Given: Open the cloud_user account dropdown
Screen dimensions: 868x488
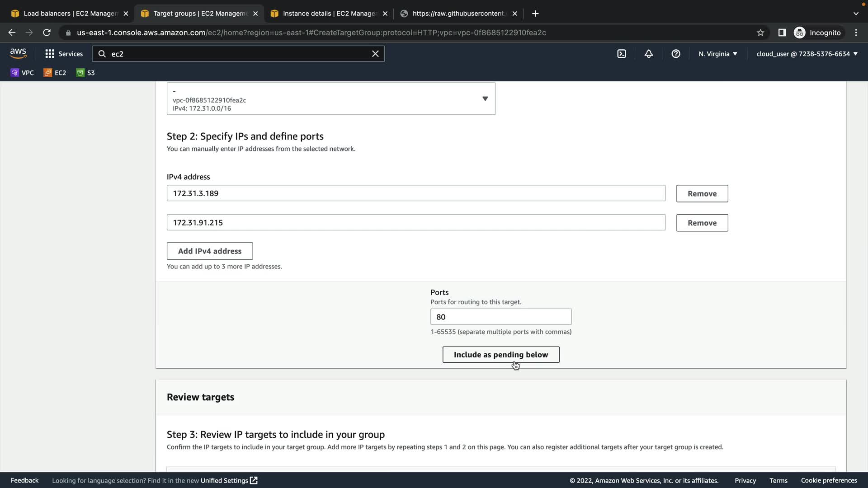Looking at the screenshot, I should click(x=807, y=54).
